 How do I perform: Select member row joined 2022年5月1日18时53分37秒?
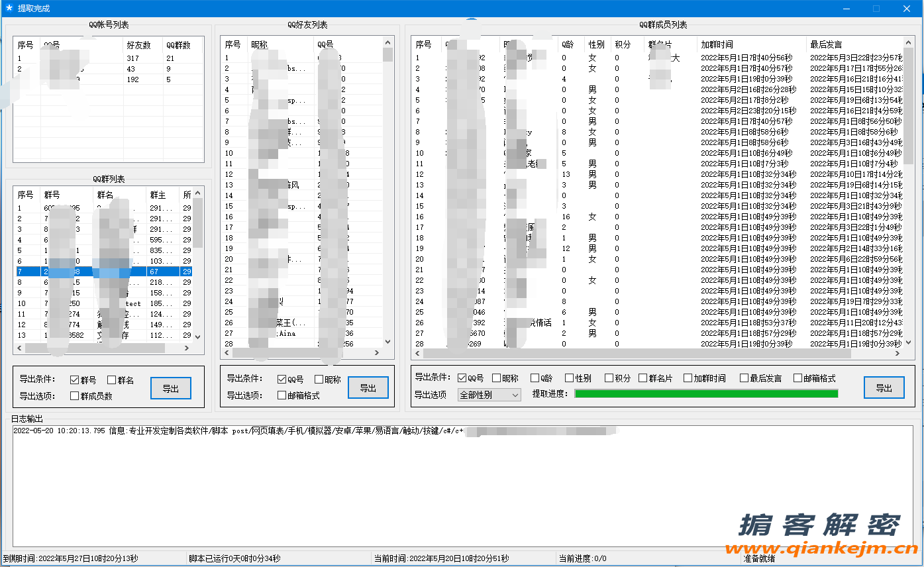tap(658, 323)
